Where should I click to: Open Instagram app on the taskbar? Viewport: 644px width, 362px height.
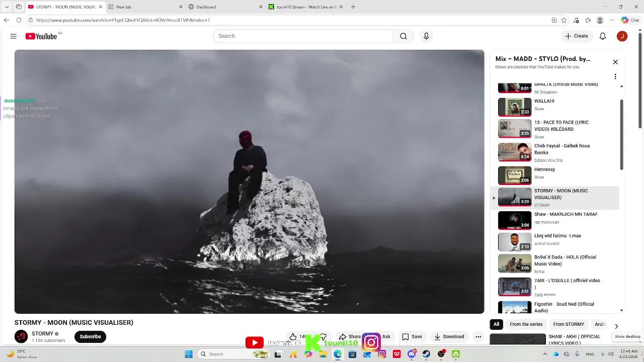pos(382,354)
